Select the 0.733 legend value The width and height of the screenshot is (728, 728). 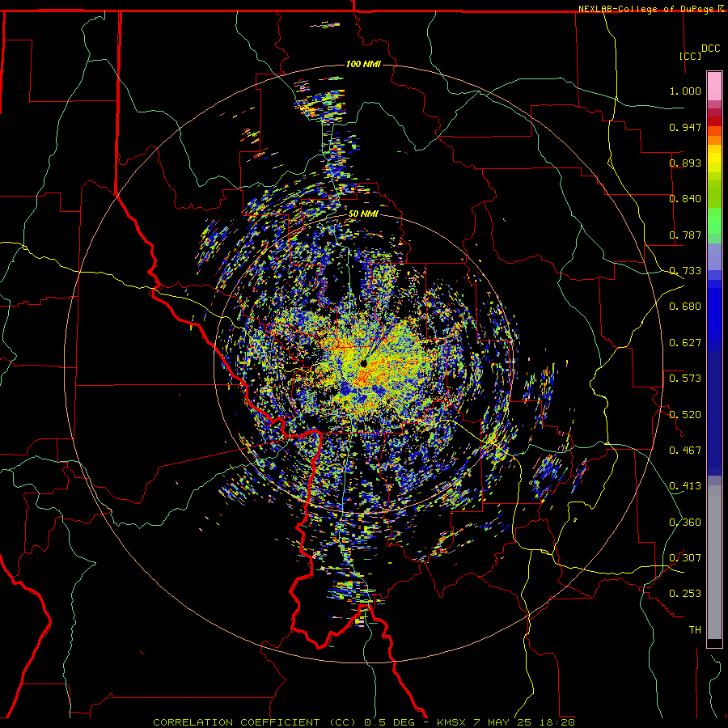tap(685, 271)
